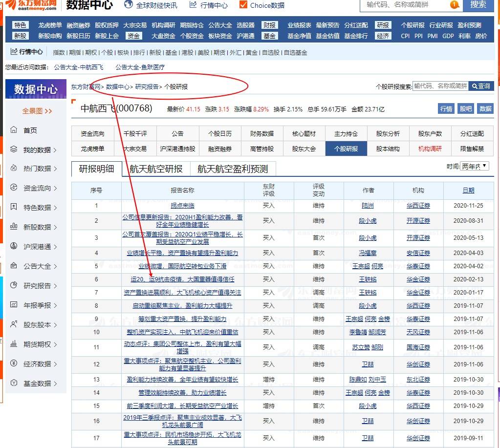
Task: Switch to the 航天航空盈利预测 tab
Action: click(233, 167)
